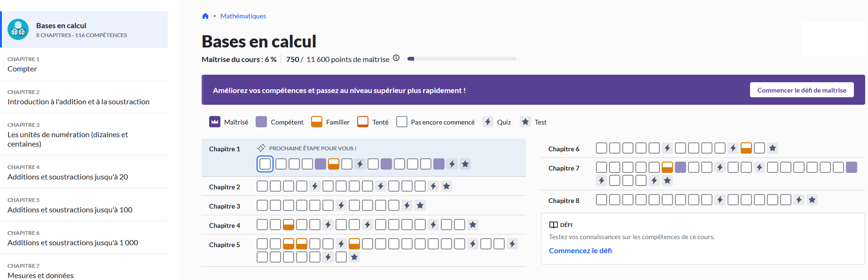Screen dimensions: 868x280
Task: Start the third quiz in Chapitre 2
Action: [433, 186]
